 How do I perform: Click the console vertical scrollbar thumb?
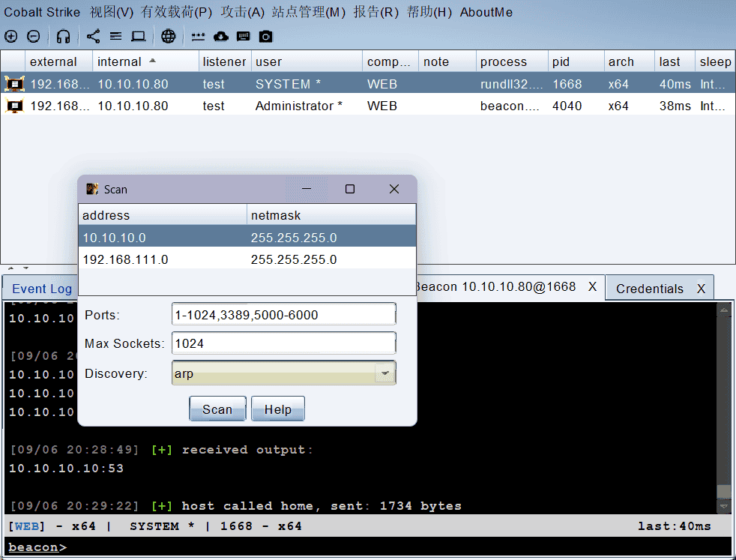tap(723, 491)
